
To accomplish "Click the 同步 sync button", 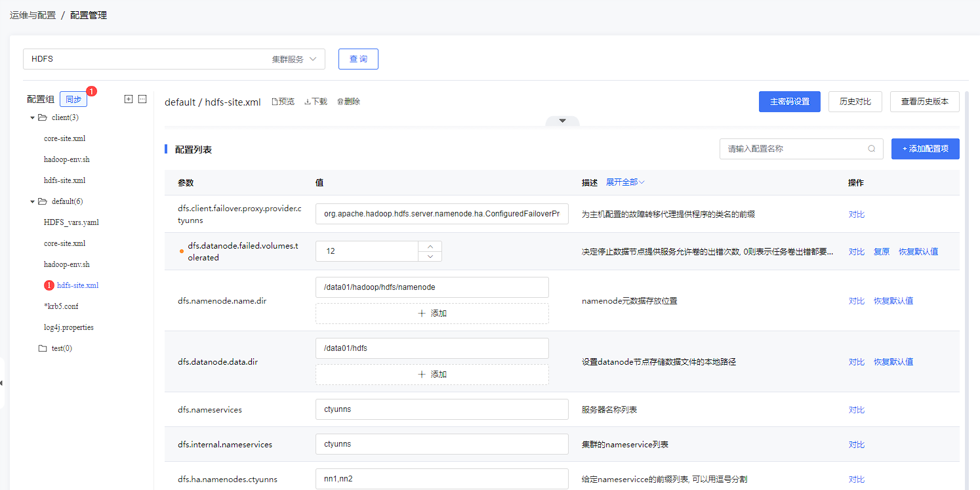I will click(73, 99).
